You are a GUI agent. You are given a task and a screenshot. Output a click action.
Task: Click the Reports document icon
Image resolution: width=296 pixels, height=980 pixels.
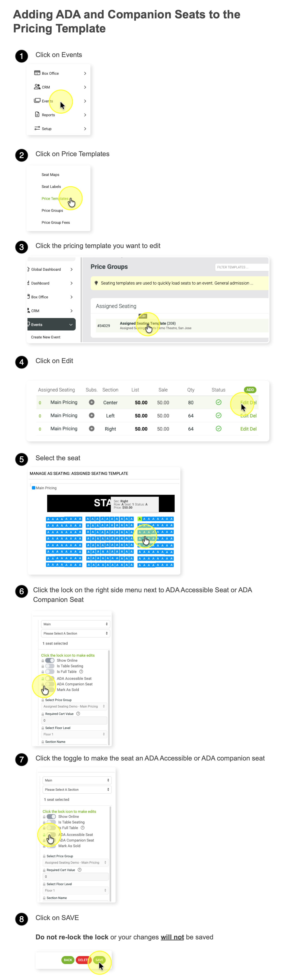[x=37, y=115]
